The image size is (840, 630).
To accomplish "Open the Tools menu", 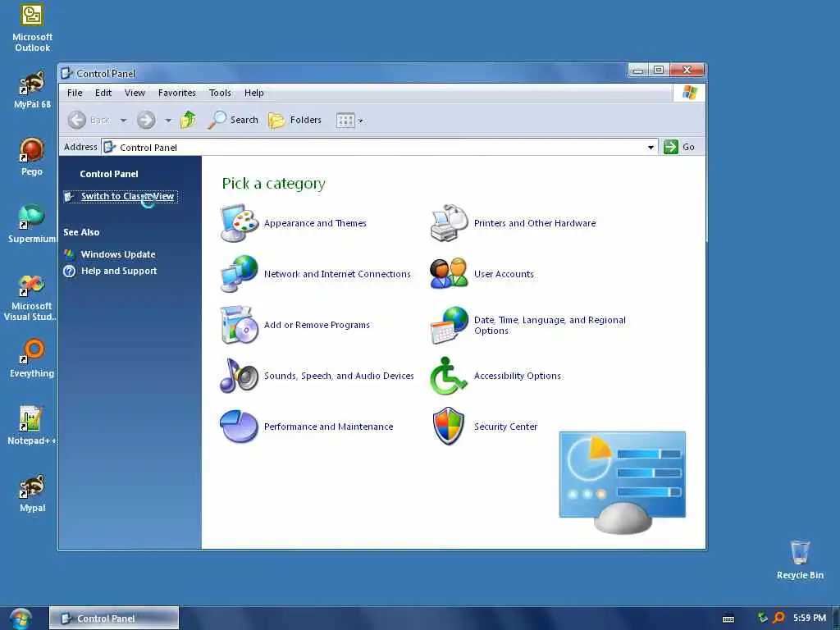I will 220,93.
